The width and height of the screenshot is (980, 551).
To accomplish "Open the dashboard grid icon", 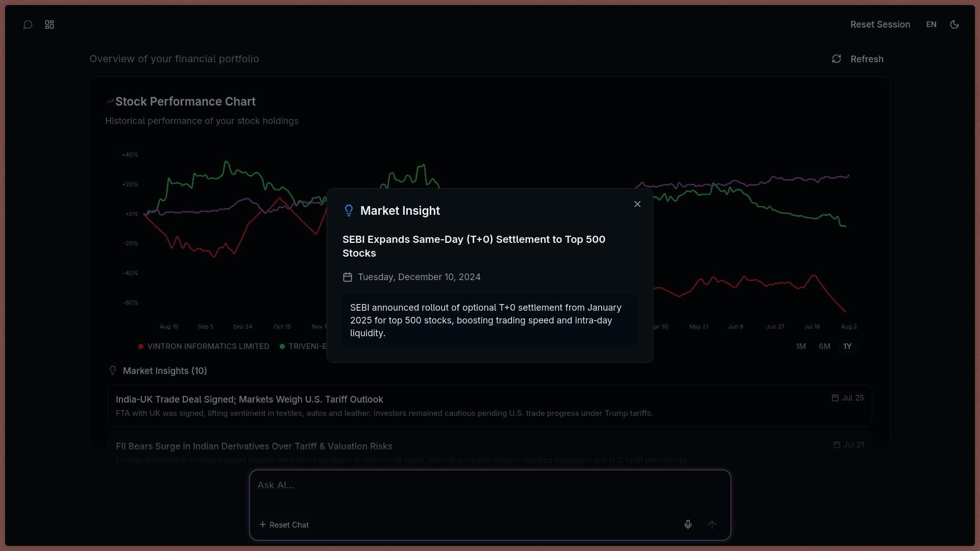I will pos(50,24).
